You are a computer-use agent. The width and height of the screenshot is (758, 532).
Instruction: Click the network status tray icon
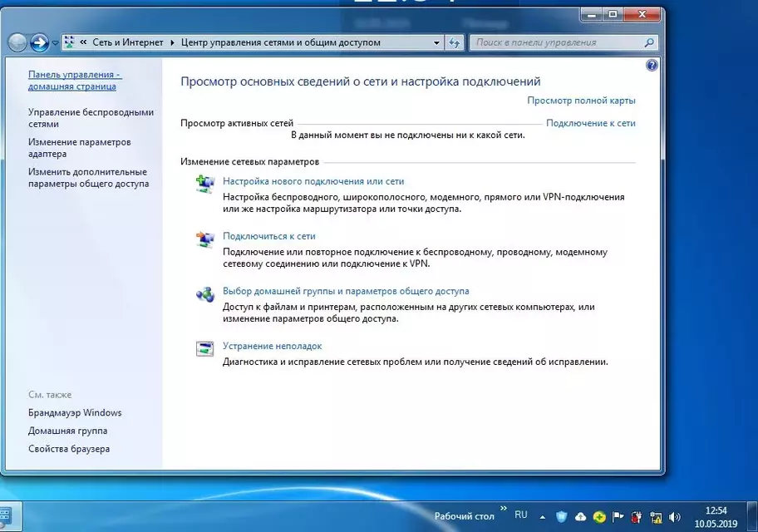coord(656,518)
